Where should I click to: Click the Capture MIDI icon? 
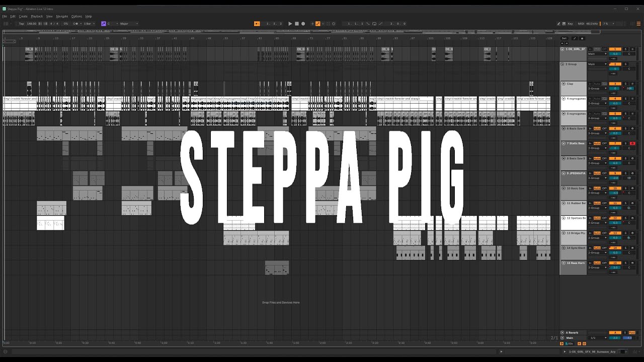(x=328, y=24)
